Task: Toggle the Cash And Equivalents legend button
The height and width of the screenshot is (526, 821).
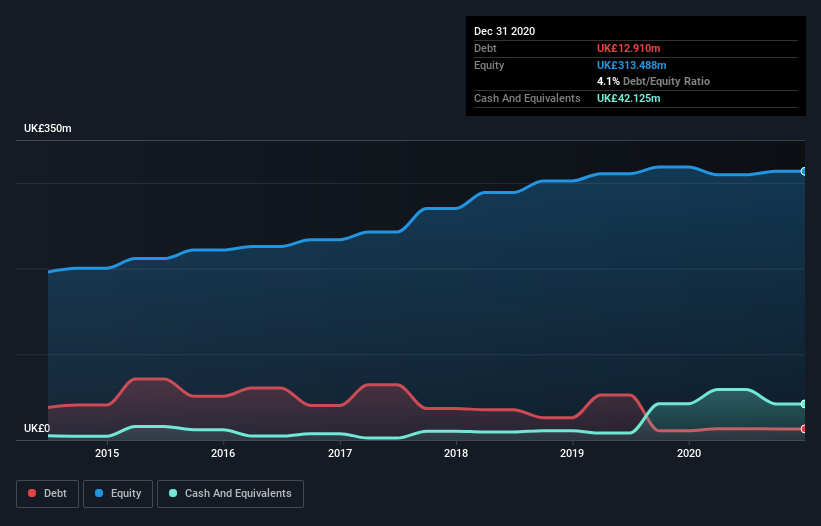Action: point(230,494)
